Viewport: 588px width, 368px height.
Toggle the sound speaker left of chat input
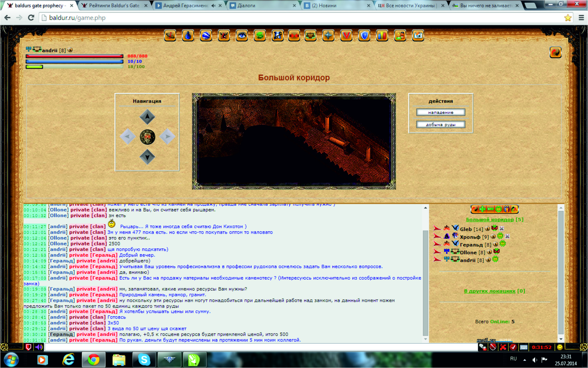click(x=39, y=347)
